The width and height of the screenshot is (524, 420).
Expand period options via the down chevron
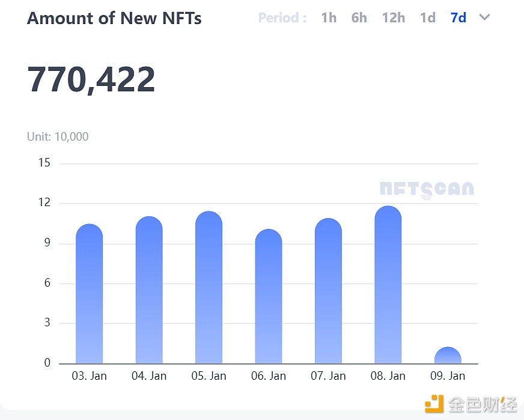(484, 17)
